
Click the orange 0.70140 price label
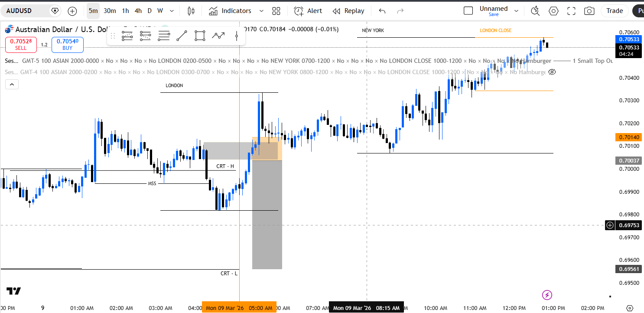point(629,137)
